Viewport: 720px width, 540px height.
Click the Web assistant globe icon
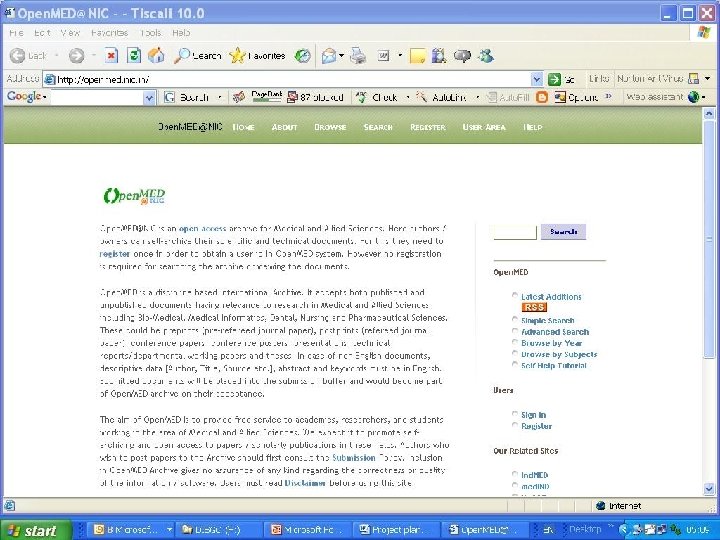pos(693,97)
